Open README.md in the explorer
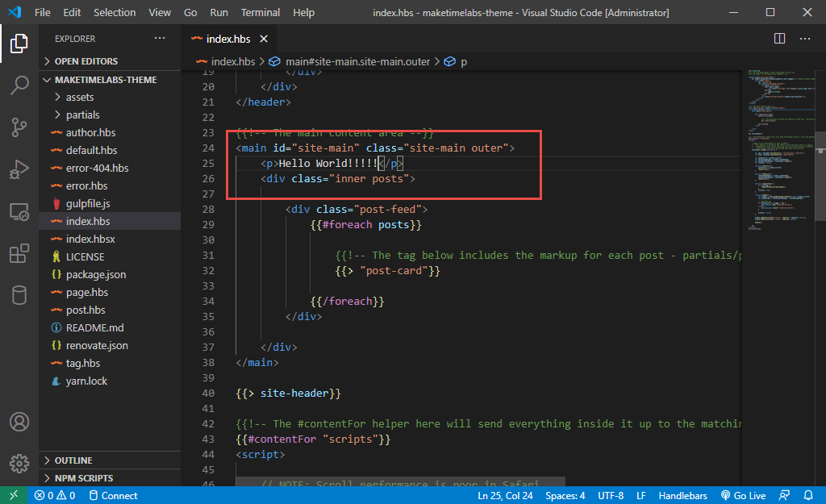Image resolution: width=826 pixels, height=504 pixels. (x=110, y=327)
